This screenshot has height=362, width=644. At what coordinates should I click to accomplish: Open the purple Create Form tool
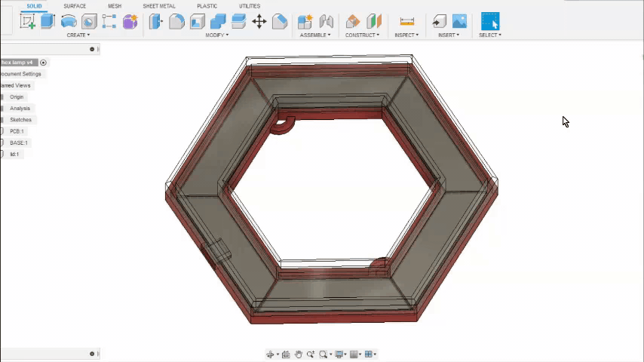click(130, 21)
